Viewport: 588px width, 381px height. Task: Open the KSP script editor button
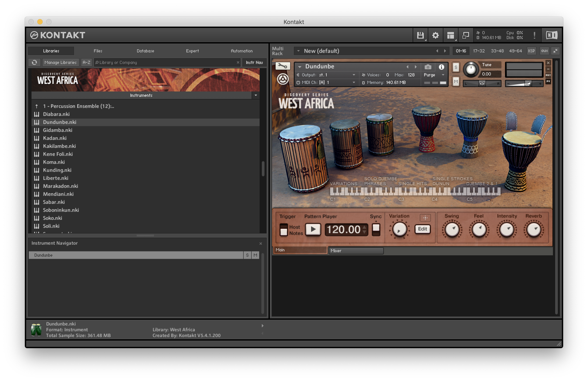click(531, 51)
